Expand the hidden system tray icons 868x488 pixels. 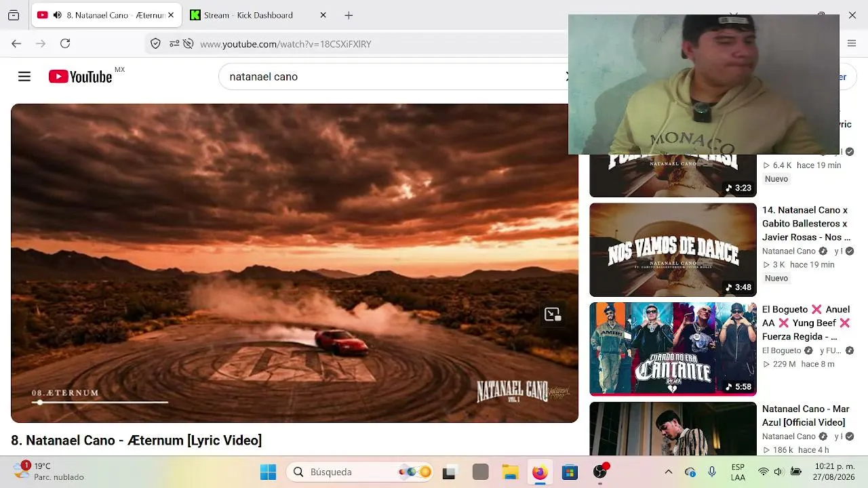pos(669,472)
